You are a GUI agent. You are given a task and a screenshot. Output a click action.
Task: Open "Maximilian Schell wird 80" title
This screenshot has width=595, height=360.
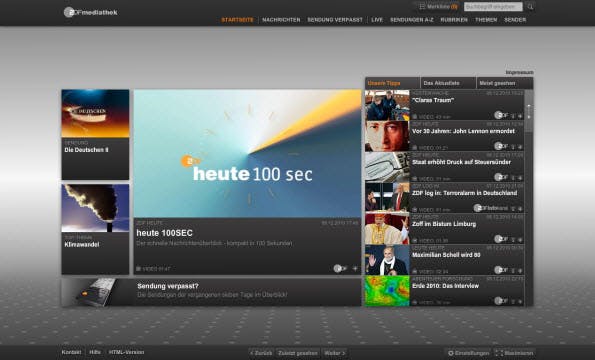[446, 255]
